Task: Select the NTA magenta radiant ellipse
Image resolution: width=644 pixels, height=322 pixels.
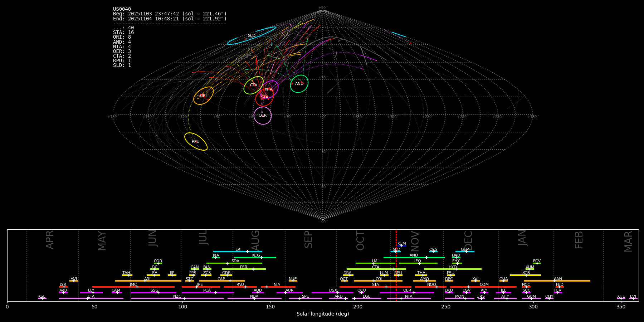Action: 269,89
